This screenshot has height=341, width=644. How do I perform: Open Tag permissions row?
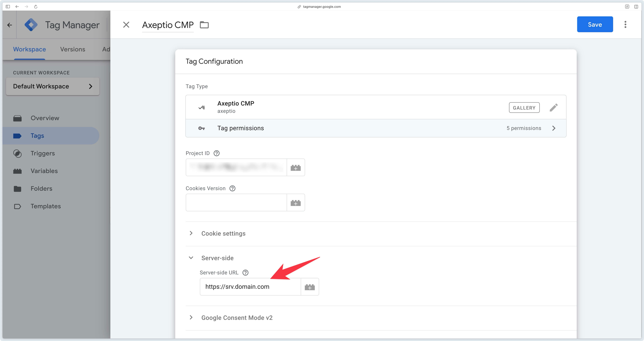(x=376, y=128)
